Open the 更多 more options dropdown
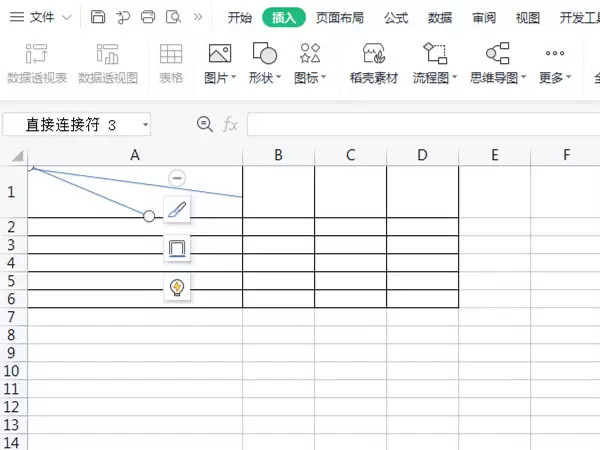This screenshot has height=450, width=600. coord(555,64)
